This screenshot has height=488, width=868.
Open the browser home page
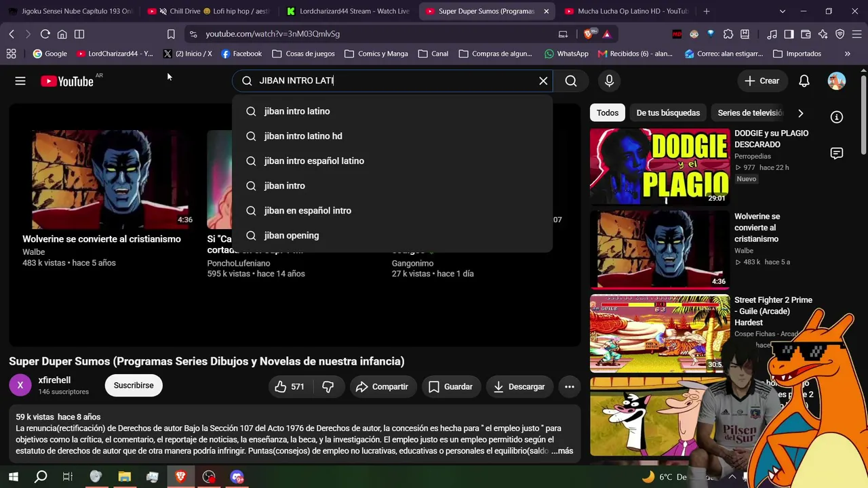pos(62,34)
